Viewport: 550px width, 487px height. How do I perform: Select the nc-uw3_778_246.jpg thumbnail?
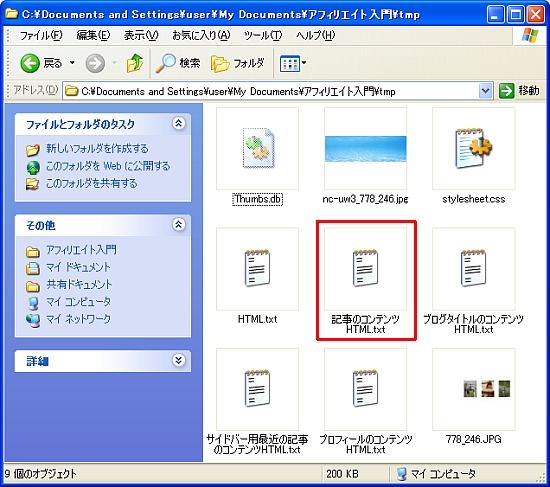pyautogui.click(x=365, y=149)
